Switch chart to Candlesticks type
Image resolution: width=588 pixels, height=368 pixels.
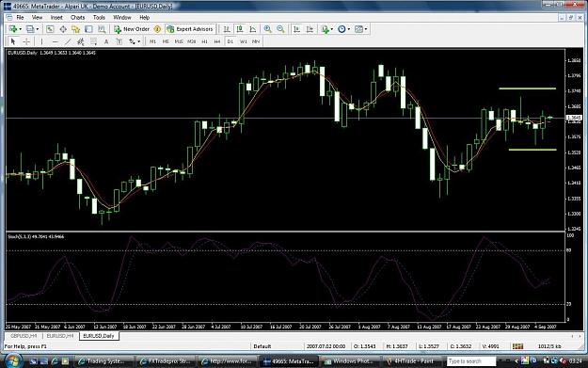(240, 29)
